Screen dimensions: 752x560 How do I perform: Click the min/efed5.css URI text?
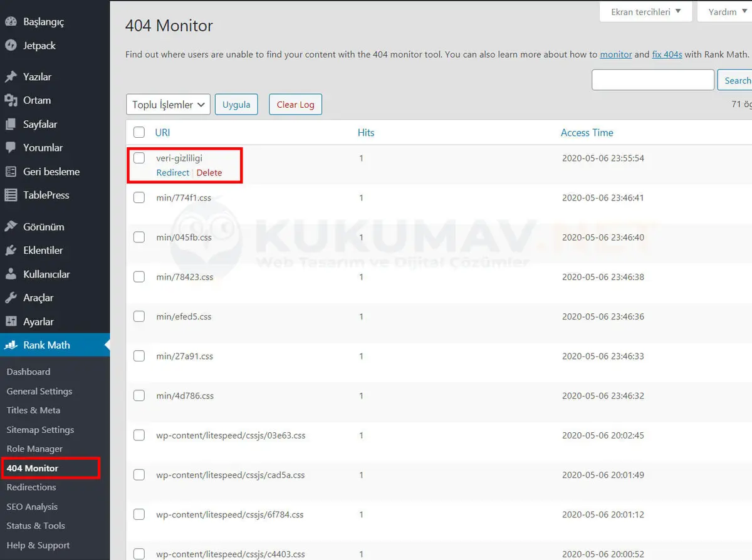[184, 316]
